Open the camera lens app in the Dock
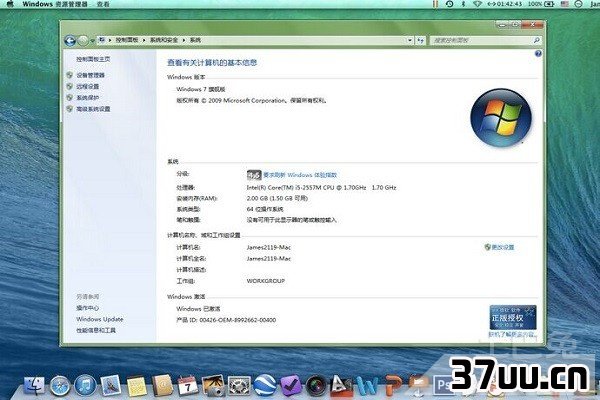 click(316, 385)
